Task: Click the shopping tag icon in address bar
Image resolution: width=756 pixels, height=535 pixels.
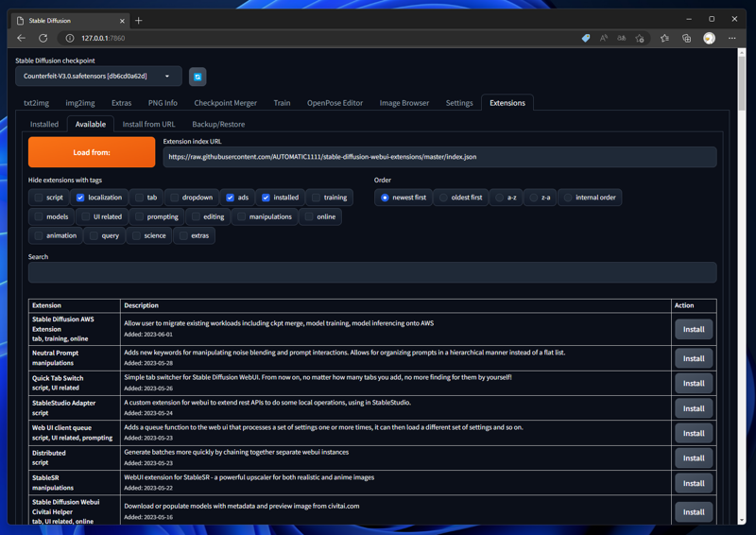Action: tap(585, 38)
